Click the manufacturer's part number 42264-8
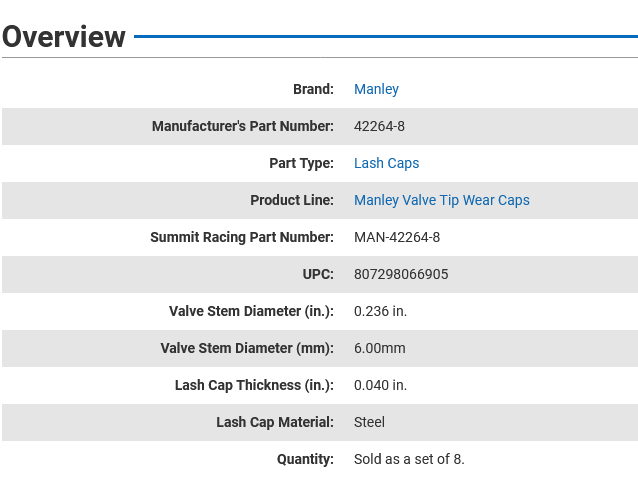 [x=379, y=126]
